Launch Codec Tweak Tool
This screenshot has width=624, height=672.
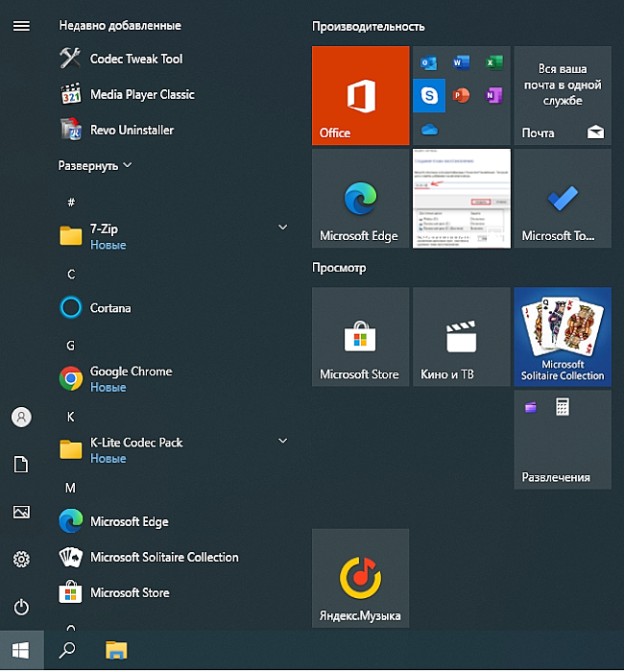pos(121,59)
